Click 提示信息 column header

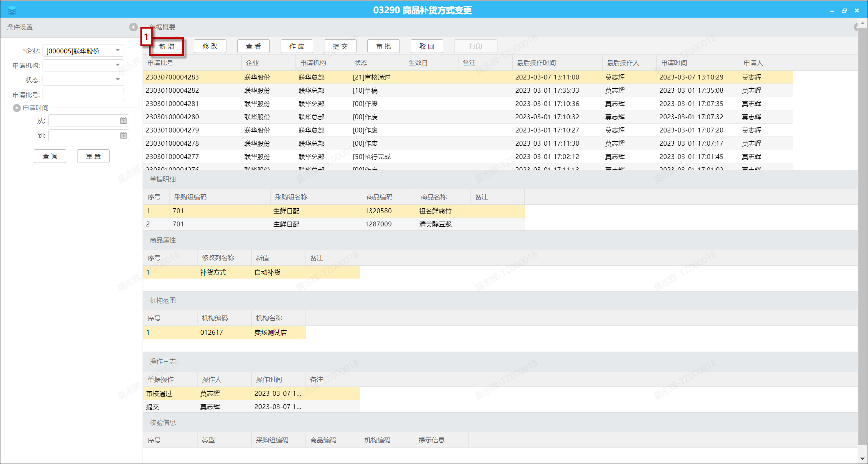tap(441, 440)
